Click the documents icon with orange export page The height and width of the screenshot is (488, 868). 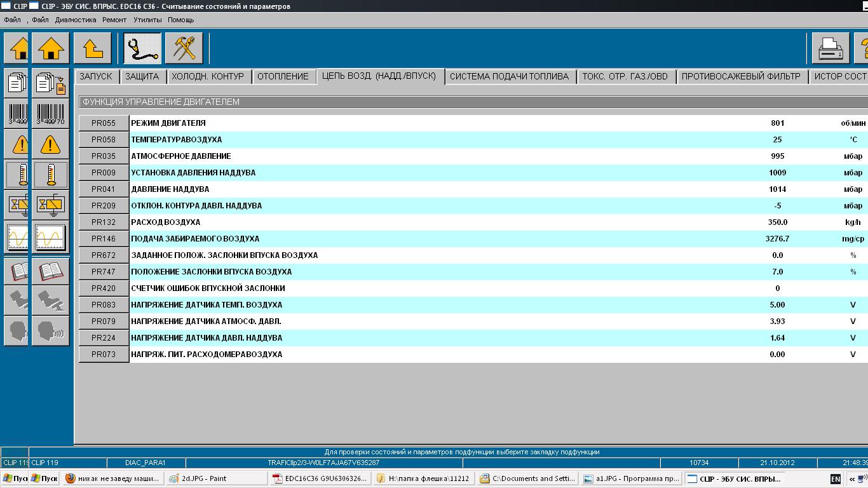[50, 84]
